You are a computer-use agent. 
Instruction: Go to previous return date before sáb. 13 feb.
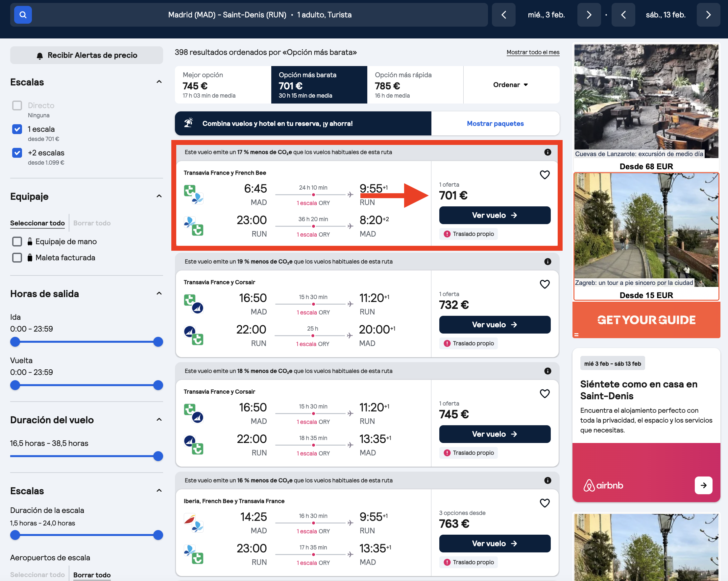click(x=623, y=15)
